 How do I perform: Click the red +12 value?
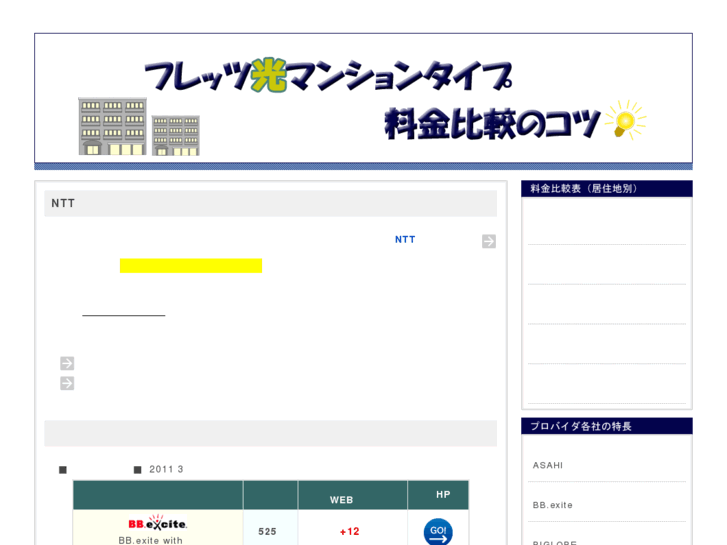(350, 532)
